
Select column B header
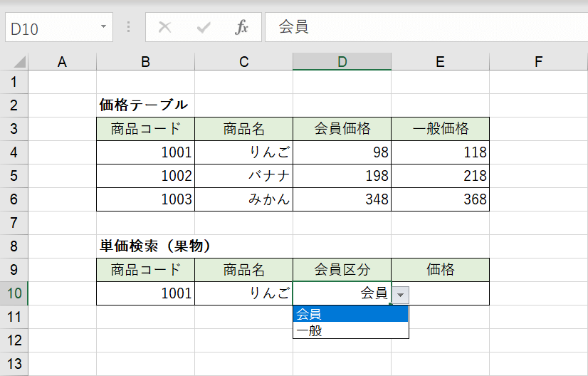tap(145, 61)
